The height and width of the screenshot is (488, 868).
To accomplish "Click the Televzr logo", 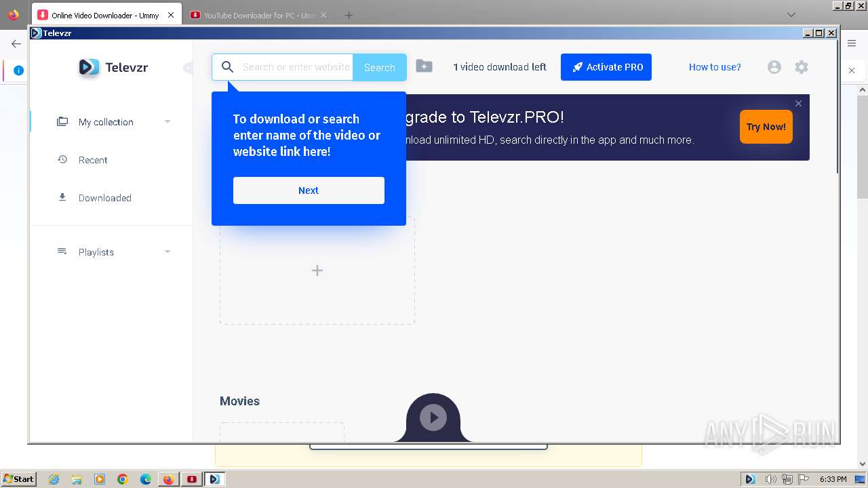I will (113, 67).
